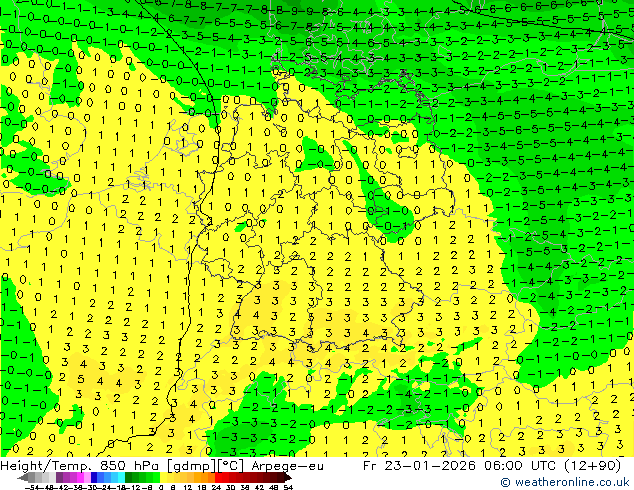The image size is (634, 490).
Task: Click the legend label 54 at right end
Action: click(289, 487)
